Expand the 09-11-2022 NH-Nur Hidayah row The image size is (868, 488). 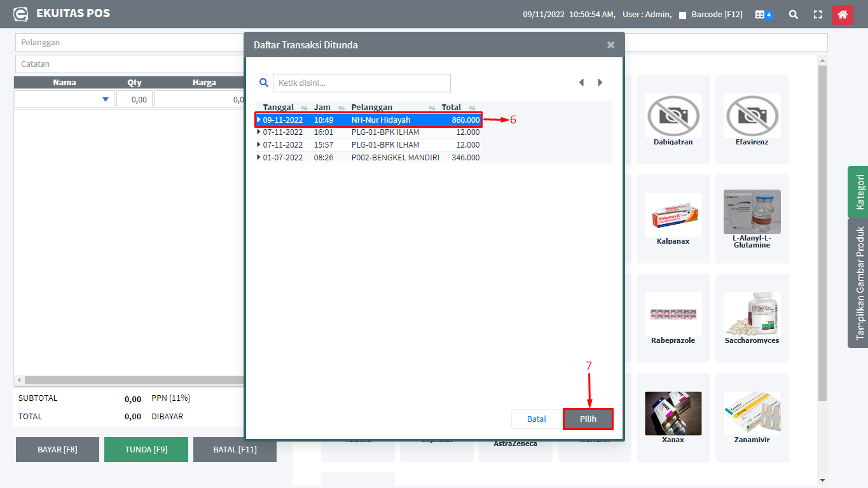point(259,120)
